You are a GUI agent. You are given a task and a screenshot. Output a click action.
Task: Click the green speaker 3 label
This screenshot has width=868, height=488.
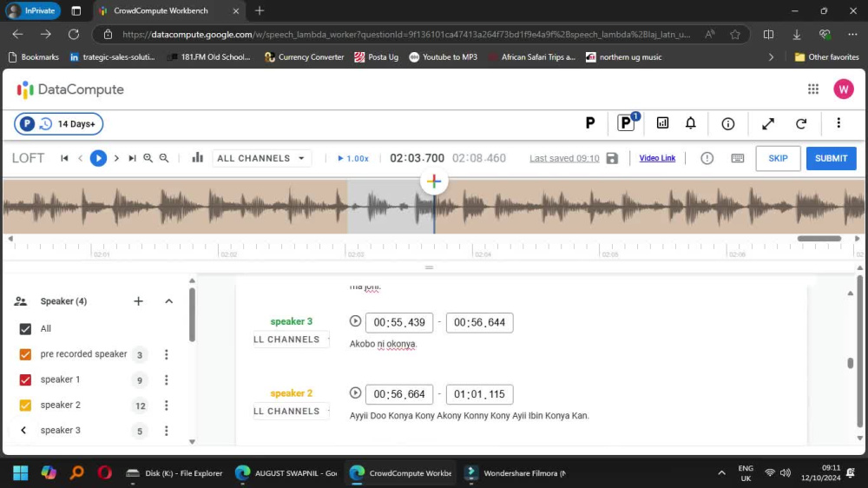(x=291, y=321)
